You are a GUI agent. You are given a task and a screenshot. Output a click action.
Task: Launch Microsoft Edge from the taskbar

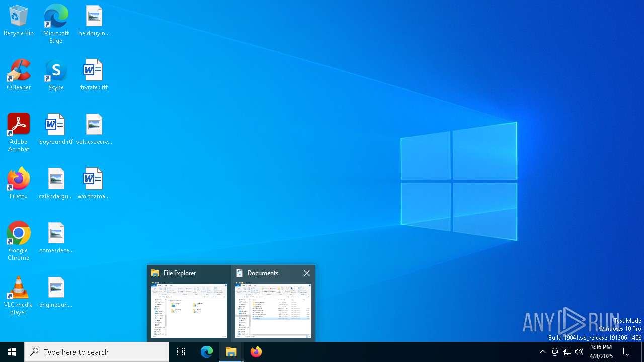coord(207,352)
